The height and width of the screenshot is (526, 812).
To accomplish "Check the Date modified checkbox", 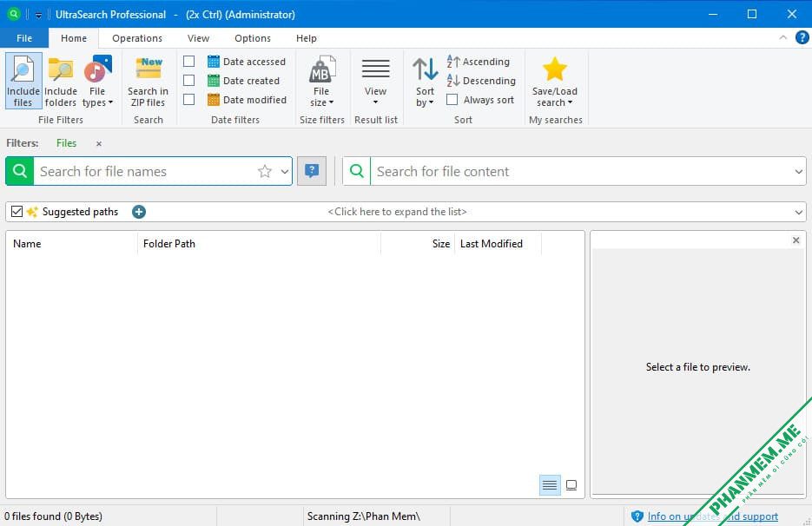I will 189,100.
